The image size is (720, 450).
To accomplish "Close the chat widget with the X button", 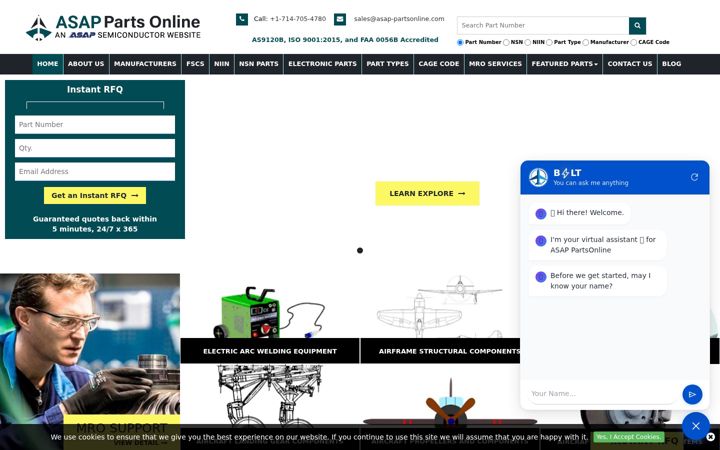I will (696, 426).
